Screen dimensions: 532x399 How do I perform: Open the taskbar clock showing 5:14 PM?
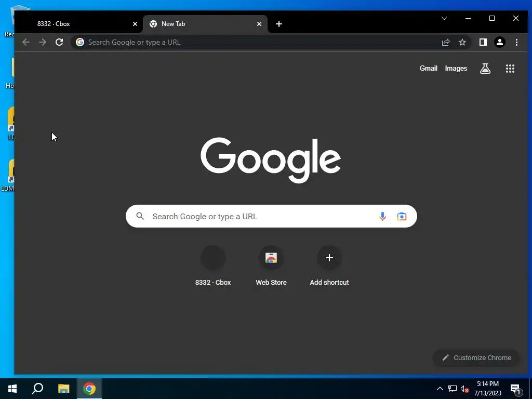coord(488,389)
